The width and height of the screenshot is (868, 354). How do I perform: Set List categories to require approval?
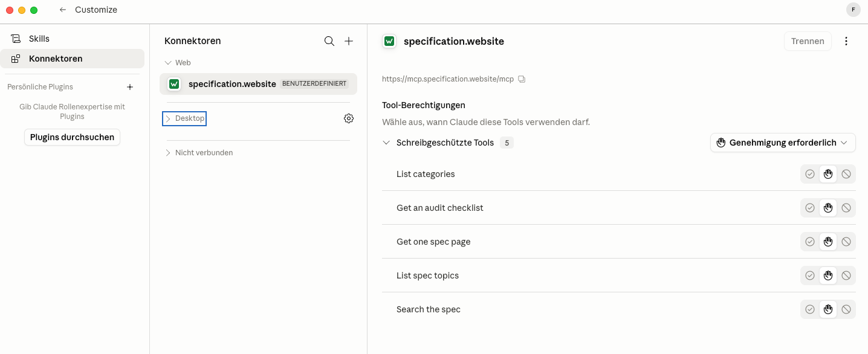tap(828, 174)
